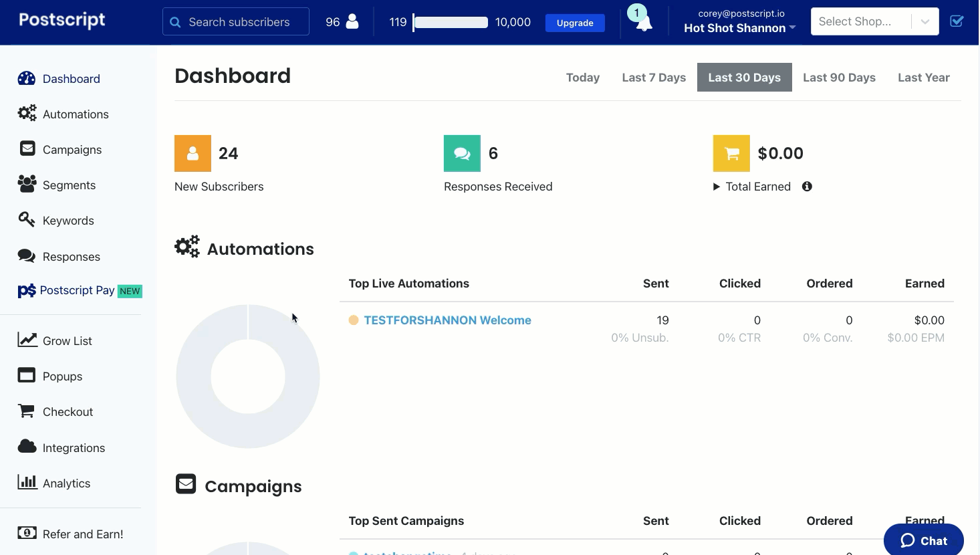Click the Grow List chart icon

[27, 340]
